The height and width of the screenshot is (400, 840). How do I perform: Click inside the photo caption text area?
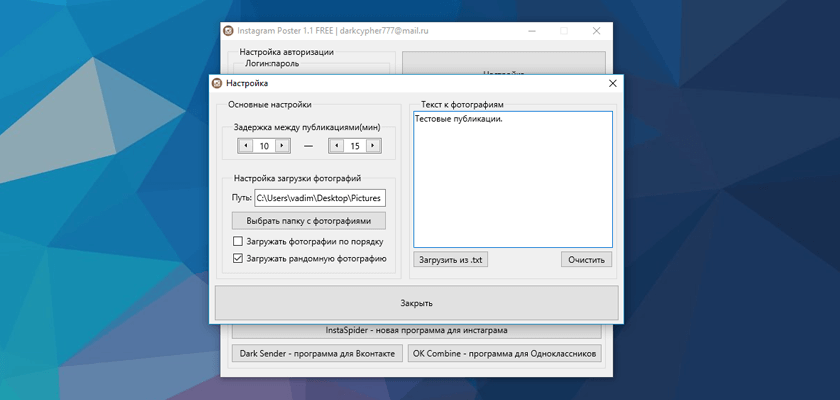(x=513, y=179)
